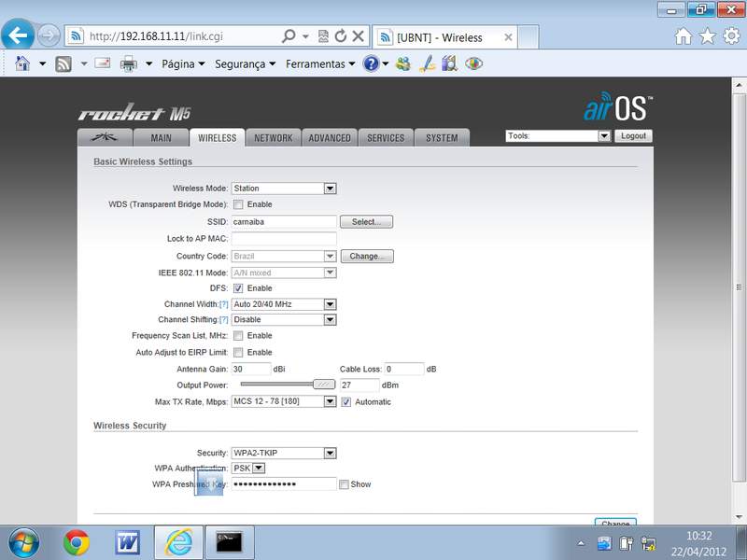Click the blue Help question mark icon
Screen dimensions: 747x560
371,63
